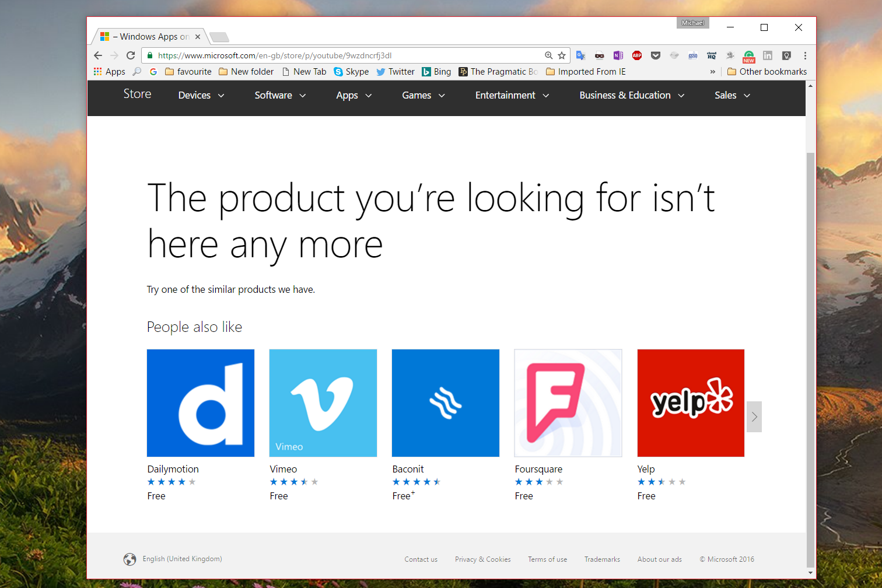882x588 pixels.
Task: Open the Adblock Plus extension
Action: click(x=637, y=55)
